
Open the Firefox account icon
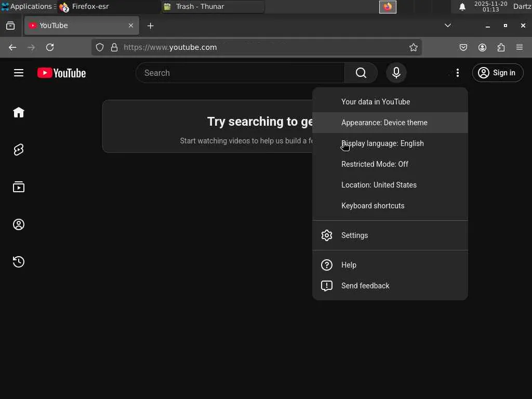tap(482, 47)
